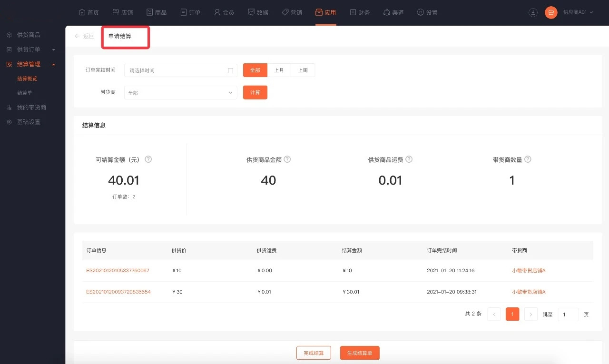Click help icon beside 带货商数量

tap(528, 159)
